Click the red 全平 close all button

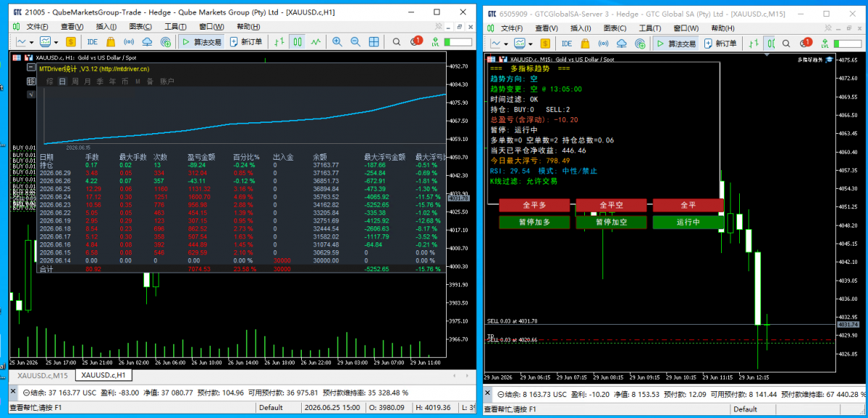(x=688, y=205)
